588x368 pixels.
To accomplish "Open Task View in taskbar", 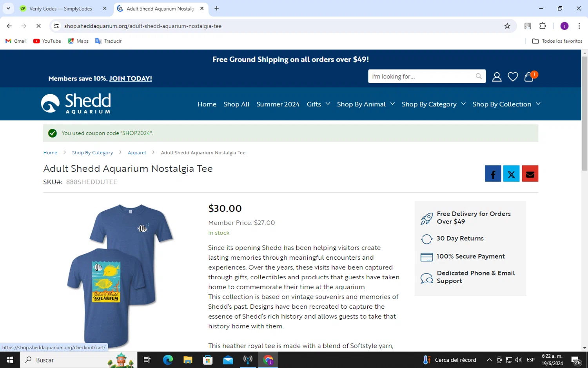I will tap(147, 360).
